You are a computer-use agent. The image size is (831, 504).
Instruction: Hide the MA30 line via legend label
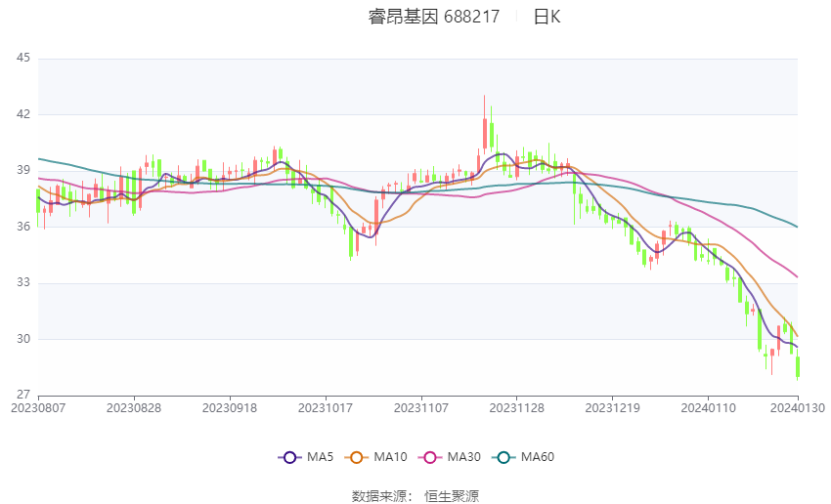coord(463,457)
